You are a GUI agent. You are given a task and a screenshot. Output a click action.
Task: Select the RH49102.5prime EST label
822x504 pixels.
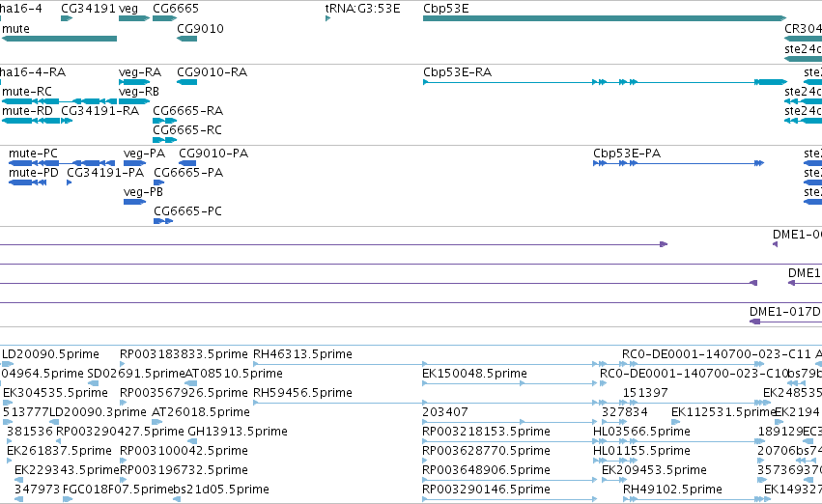pyautogui.click(x=672, y=490)
